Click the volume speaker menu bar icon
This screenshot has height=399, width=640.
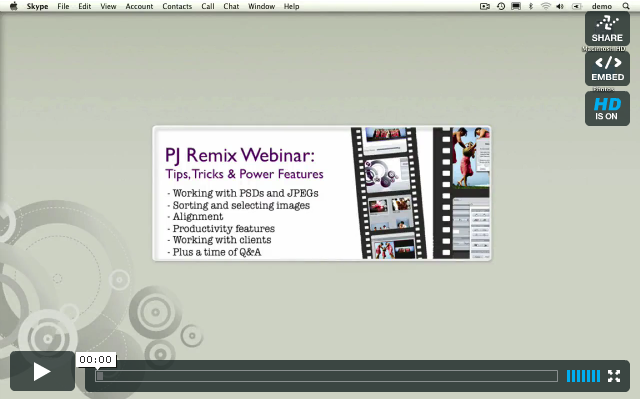pyautogui.click(x=560, y=6)
